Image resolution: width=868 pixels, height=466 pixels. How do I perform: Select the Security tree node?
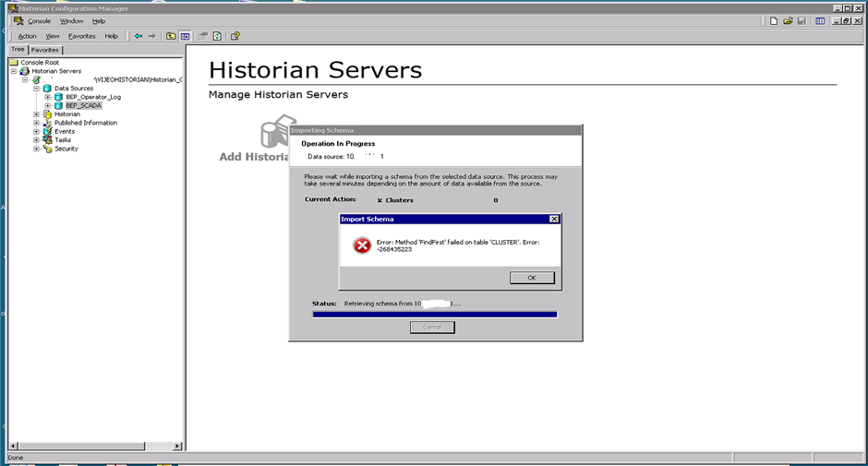66,149
